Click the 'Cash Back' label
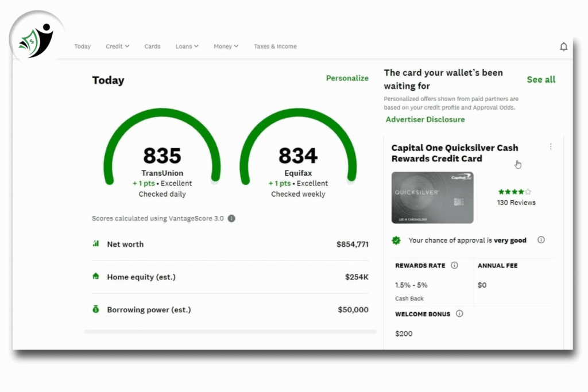The image size is (588, 392). [x=409, y=298]
